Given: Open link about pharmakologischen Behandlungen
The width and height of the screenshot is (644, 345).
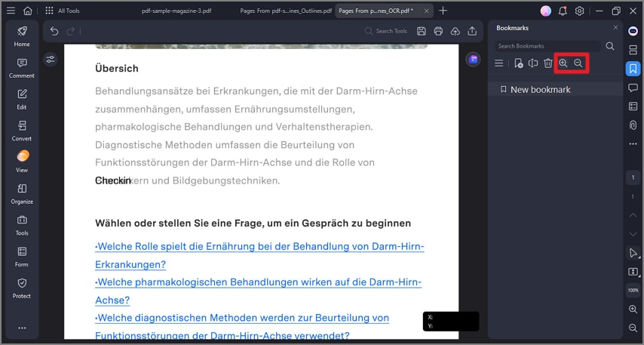Looking at the screenshot, I should [x=259, y=291].
